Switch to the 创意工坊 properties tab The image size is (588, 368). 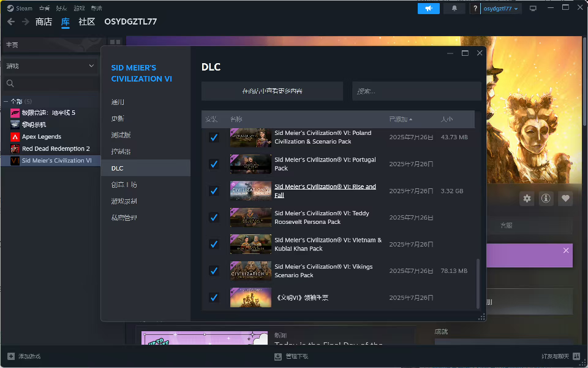pos(146,185)
